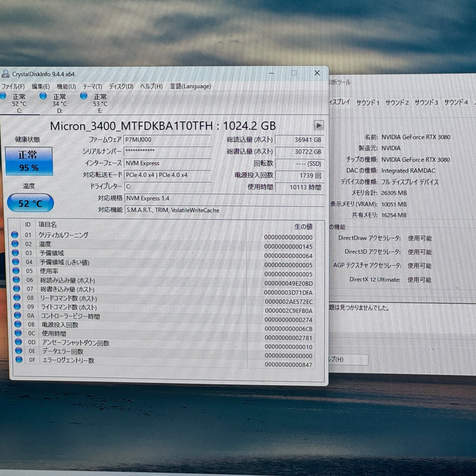Select the クリティカルワーニング row
Screen dimensions: 476x476
(163, 236)
